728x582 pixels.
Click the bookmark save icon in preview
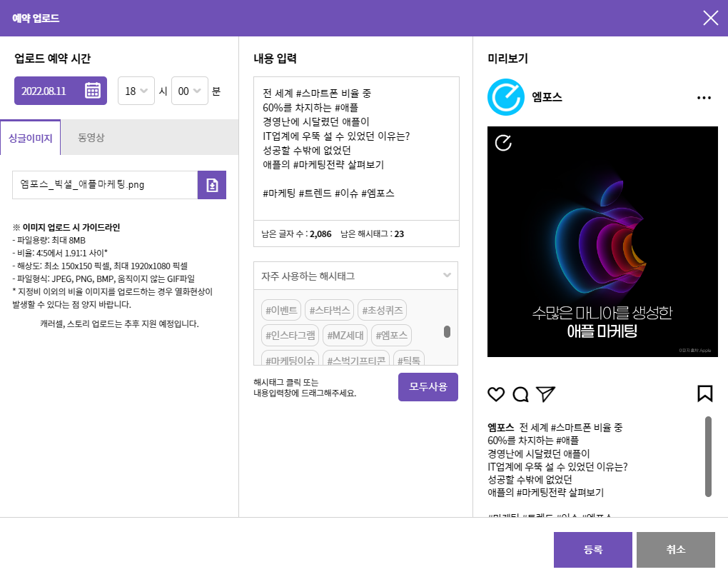point(704,393)
